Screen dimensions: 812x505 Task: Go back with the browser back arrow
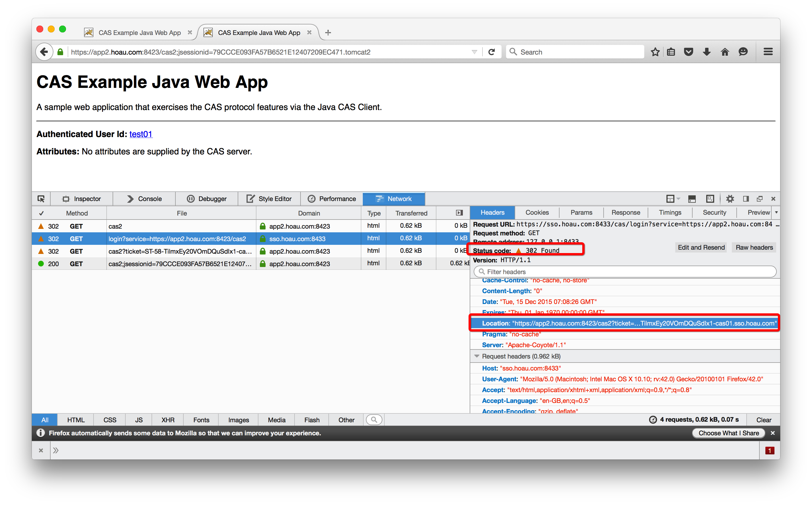[44, 52]
